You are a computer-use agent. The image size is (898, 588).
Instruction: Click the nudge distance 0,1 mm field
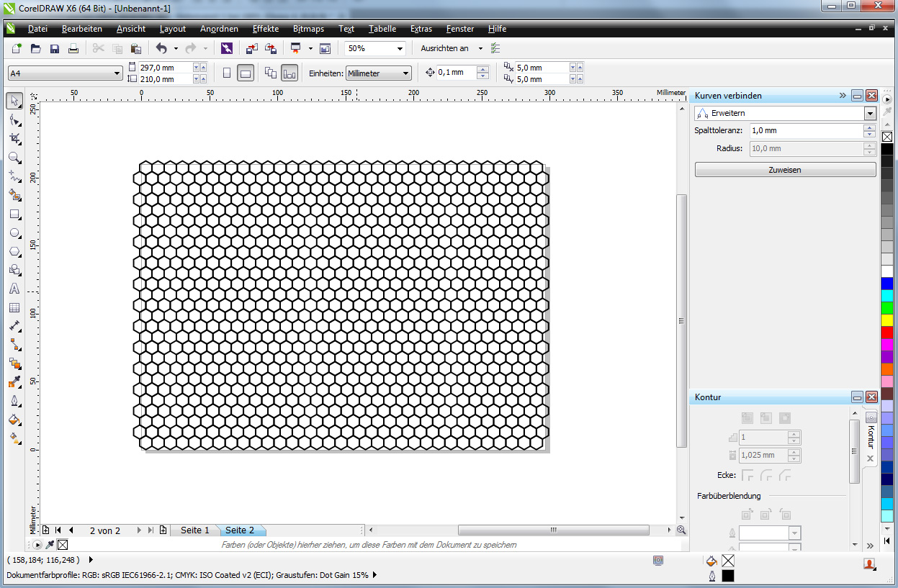click(457, 73)
